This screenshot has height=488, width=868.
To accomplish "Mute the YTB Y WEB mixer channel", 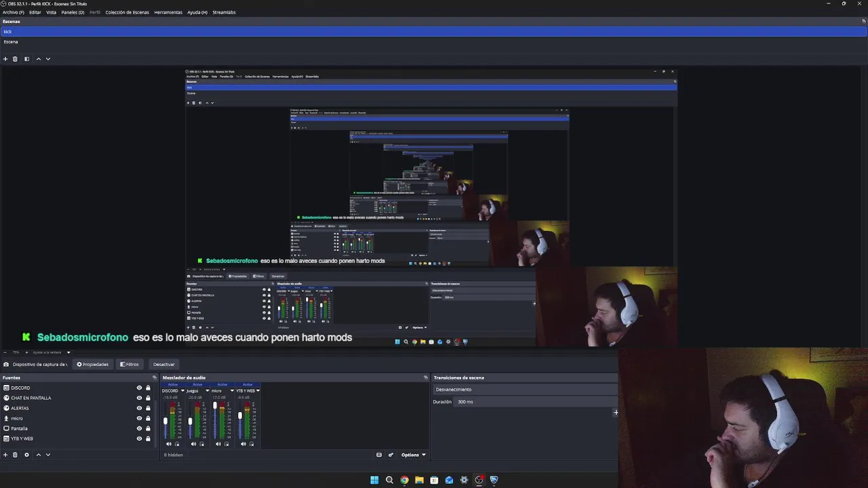I will click(x=243, y=444).
